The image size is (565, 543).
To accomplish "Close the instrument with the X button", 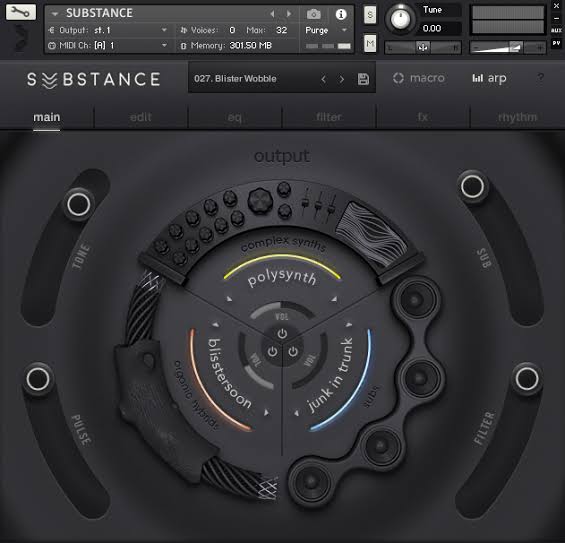I will 556,6.
